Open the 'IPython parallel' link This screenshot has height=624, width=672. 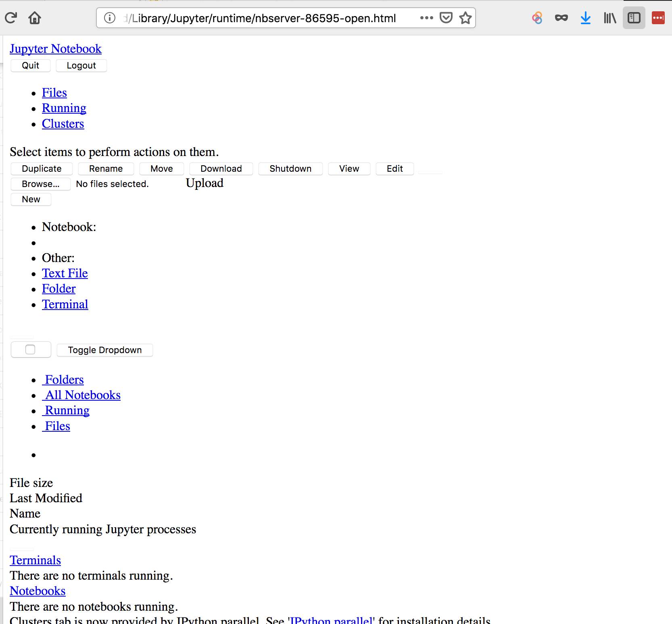click(x=331, y=620)
